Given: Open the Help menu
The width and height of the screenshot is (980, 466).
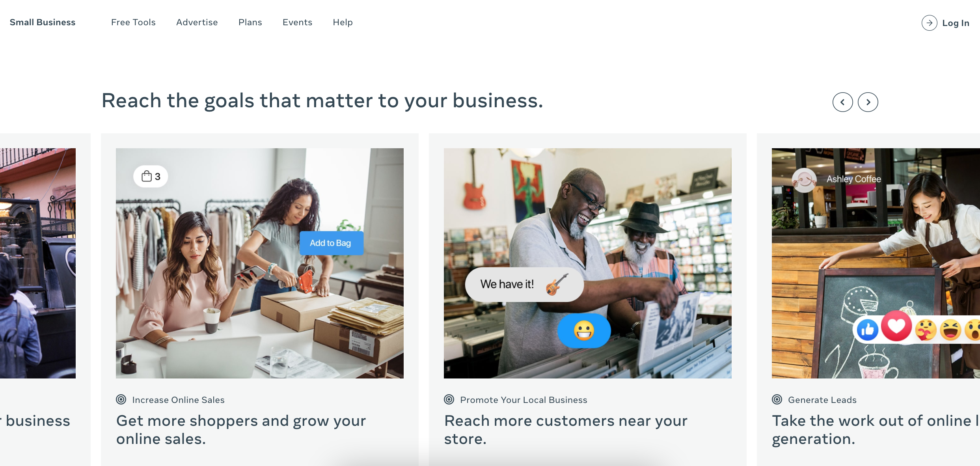Looking at the screenshot, I should pos(343,22).
